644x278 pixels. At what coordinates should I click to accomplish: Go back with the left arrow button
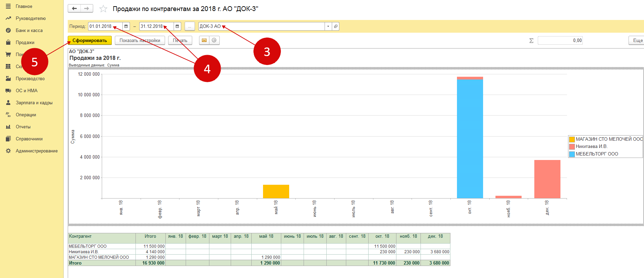click(x=74, y=9)
